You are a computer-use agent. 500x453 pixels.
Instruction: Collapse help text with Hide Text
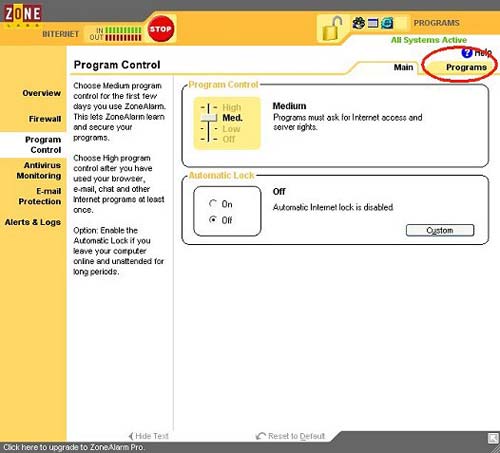pyautogui.click(x=149, y=436)
